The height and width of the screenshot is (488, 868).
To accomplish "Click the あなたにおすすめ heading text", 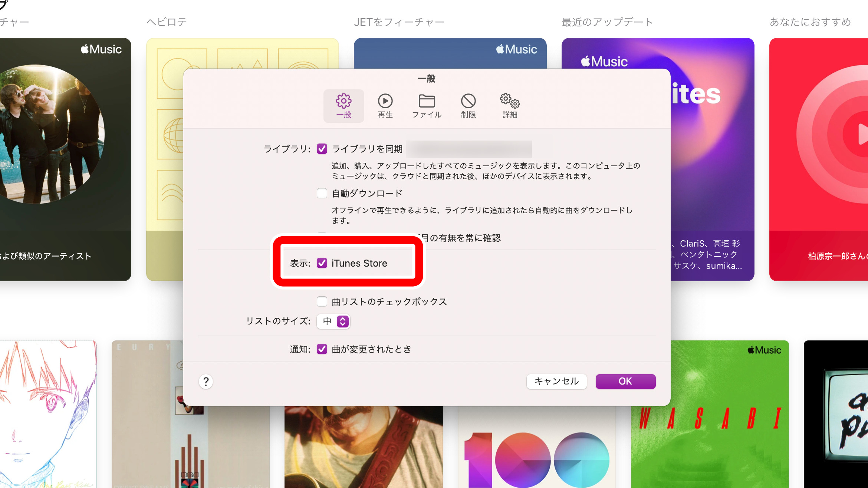I will click(x=811, y=22).
